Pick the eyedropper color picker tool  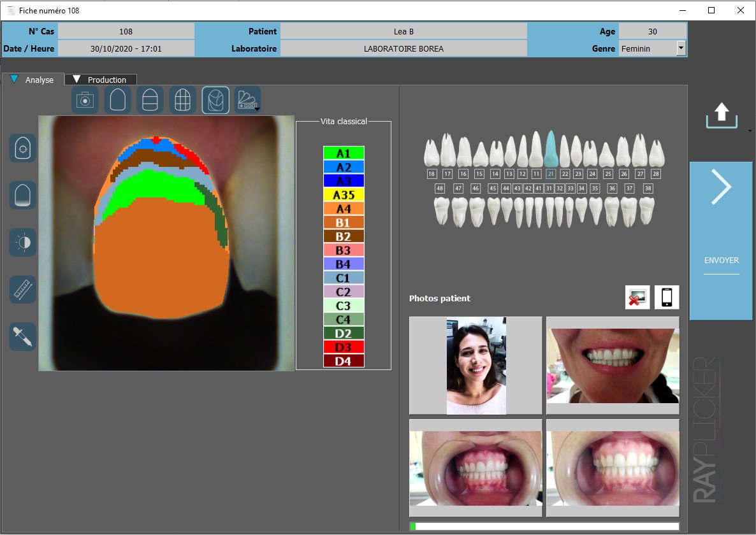(23, 336)
